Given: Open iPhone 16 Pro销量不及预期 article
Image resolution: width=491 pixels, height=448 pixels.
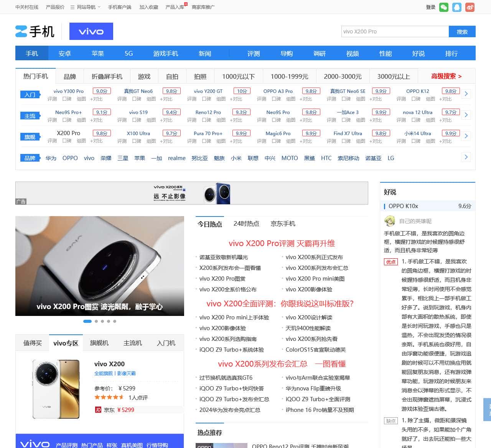Looking at the screenshot, I should pos(320,410).
